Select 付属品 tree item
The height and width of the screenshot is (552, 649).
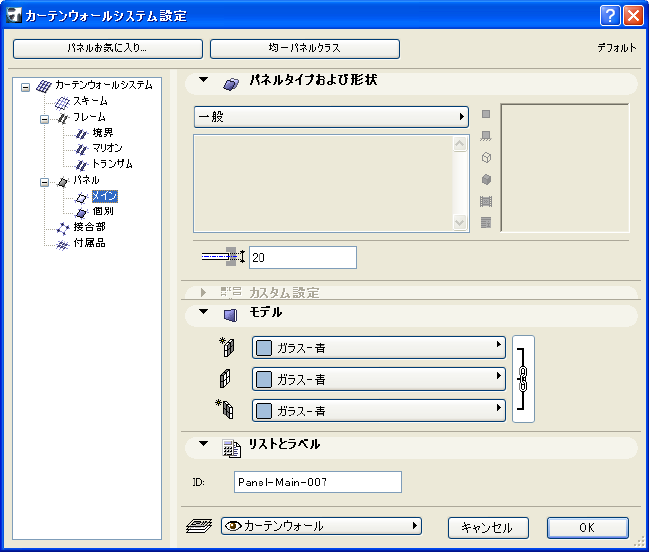pos(89,243)
